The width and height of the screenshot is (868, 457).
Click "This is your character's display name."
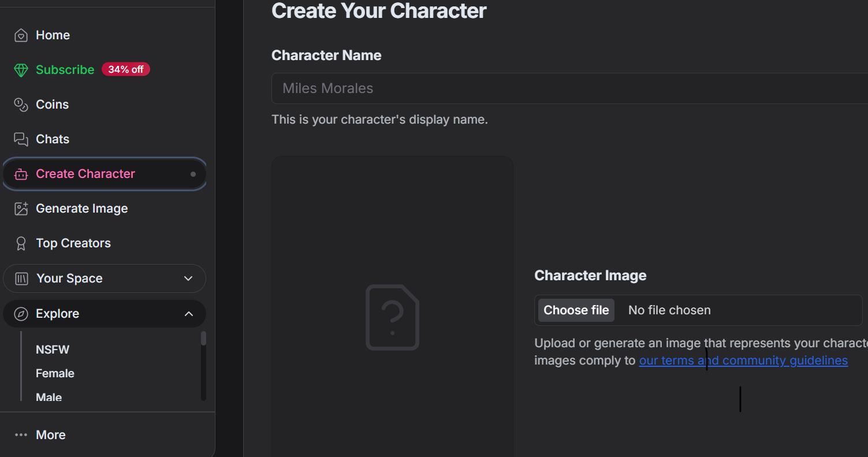pos(379,120)
